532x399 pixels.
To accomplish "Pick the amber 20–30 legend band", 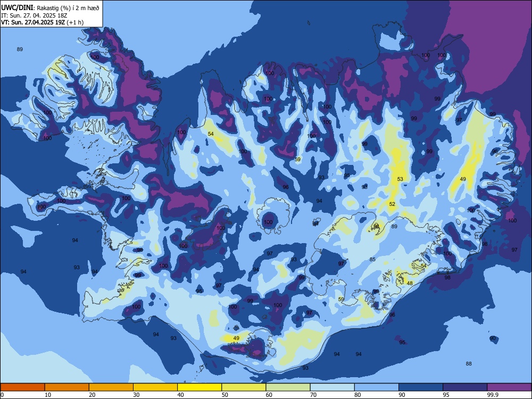I will pos(111,387).
